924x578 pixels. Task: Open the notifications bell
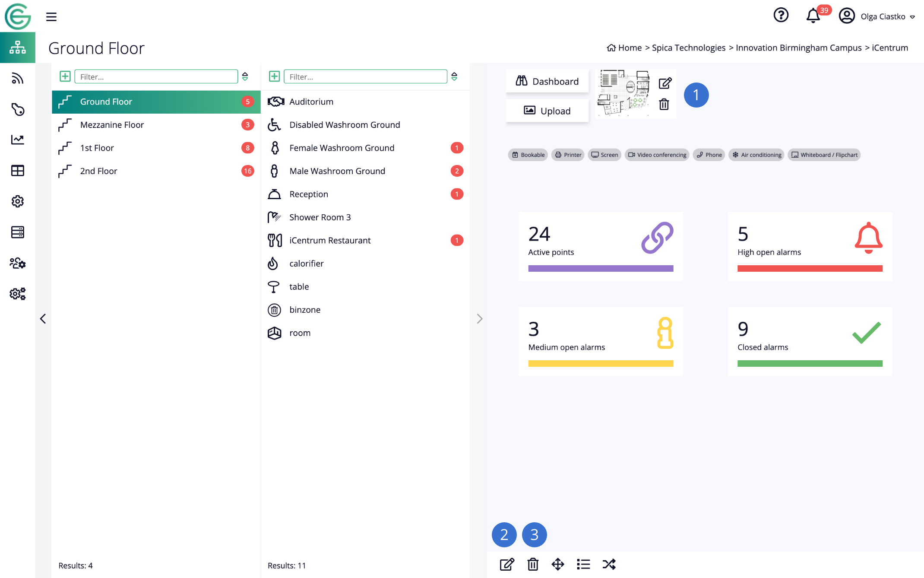tap(813, 16)
